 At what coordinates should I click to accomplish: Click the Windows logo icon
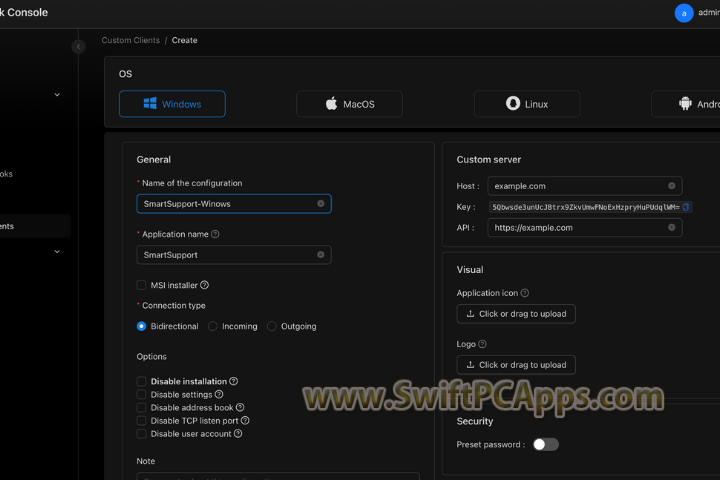(150, 103)
